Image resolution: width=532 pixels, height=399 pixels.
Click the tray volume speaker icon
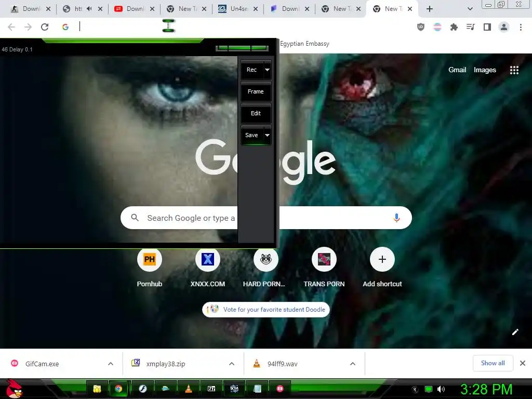441,389
